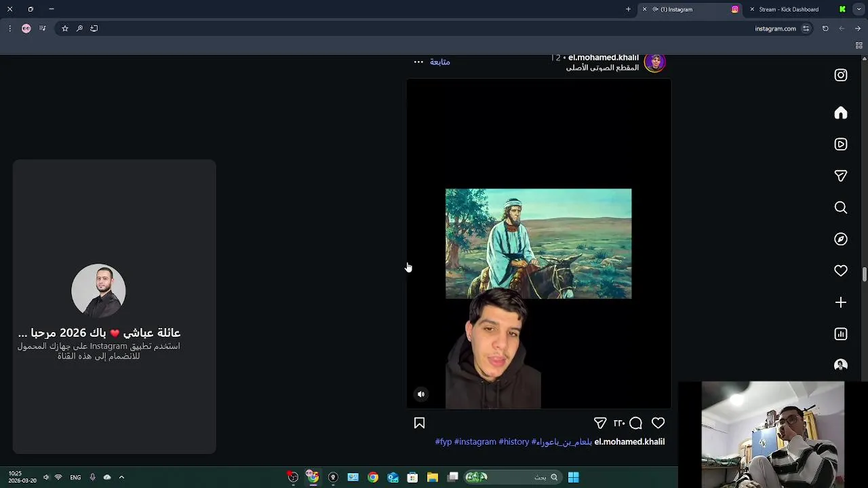Image resolution: width=868 pixels, height=488 pixels.
Task: Show hidden system tray icons chevron
Action: (x=121, y=477)
